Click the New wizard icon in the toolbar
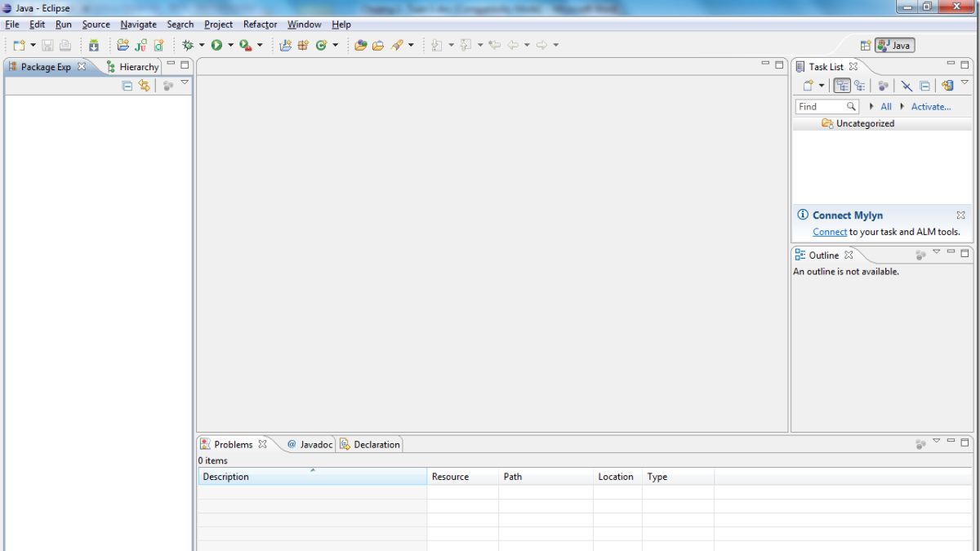Screen dimensions: 980x551 (19, 46)
